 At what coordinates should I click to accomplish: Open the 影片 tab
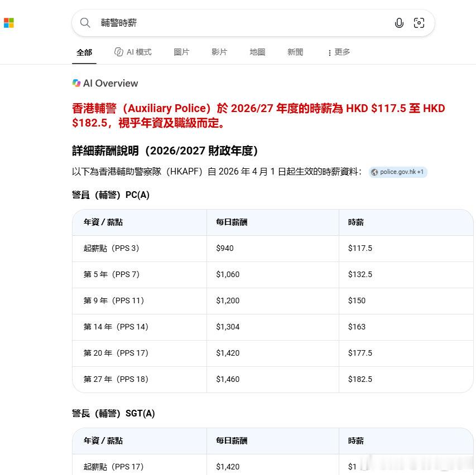tap(219, 52)
